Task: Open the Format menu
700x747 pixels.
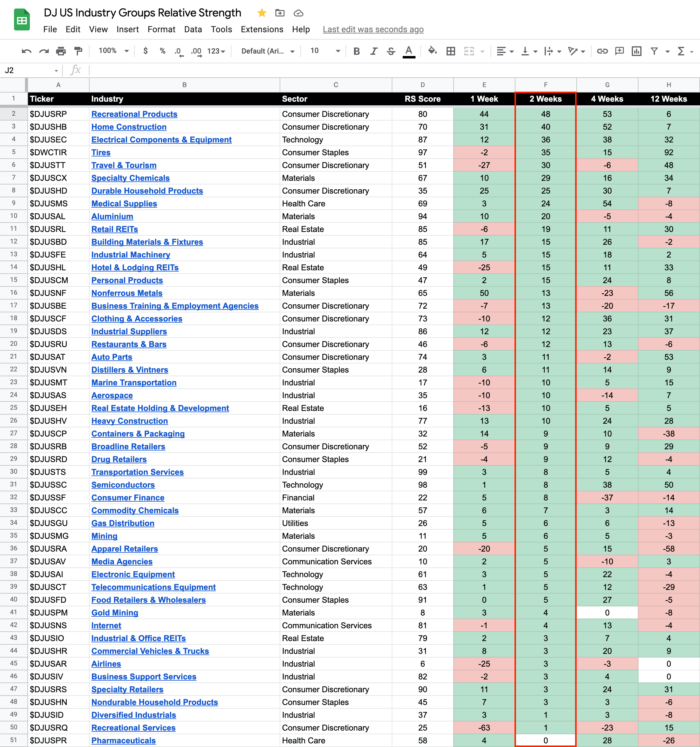Action: tap(161, 29)
